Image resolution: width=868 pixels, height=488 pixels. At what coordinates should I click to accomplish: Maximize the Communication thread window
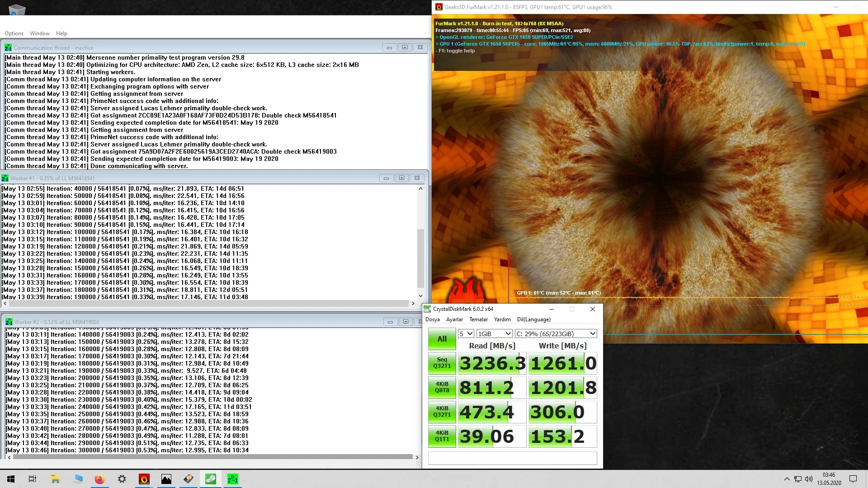tap(405, 47)
